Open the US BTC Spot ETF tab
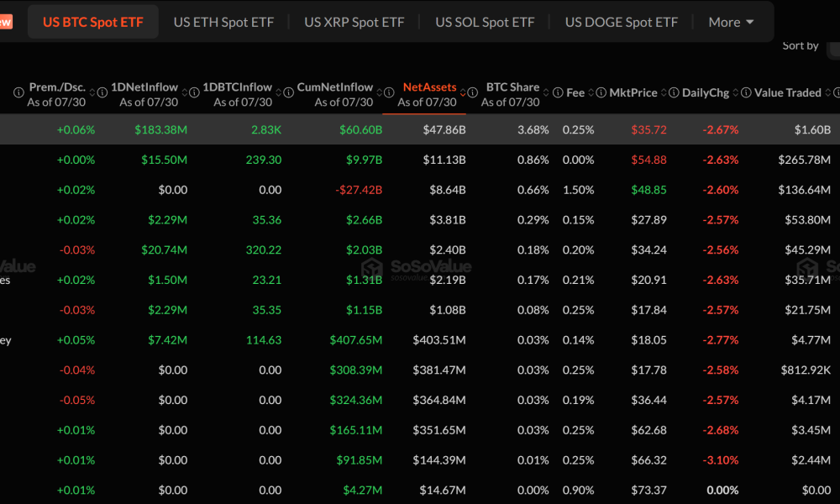This screenshot has width=840, height=504. (x=92, y=22)
